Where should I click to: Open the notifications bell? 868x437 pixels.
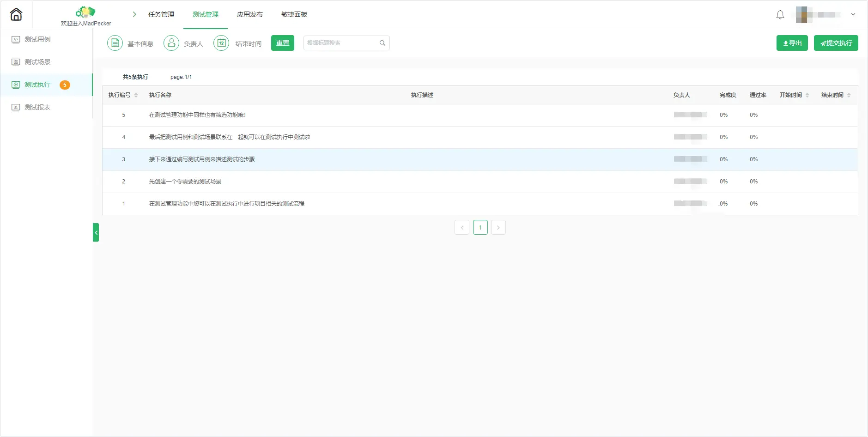(780, 15)
